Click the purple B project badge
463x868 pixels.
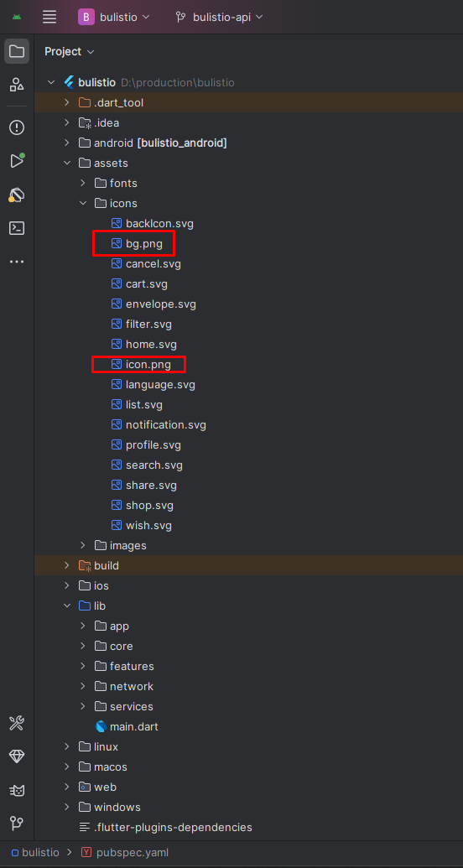coord(86,17)
